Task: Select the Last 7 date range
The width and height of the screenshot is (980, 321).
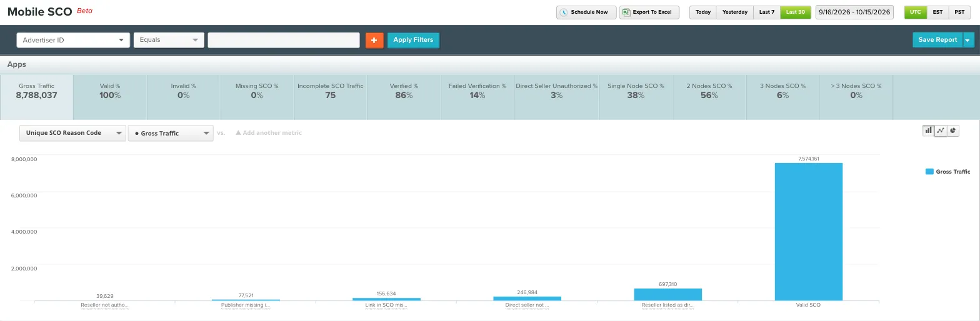Action: click(x=767, y=12)
